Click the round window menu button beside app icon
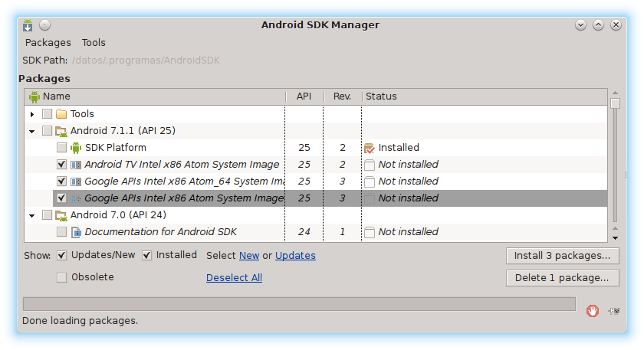The height and width of the screenshot is (350, 644). click(x=44, y=25)
